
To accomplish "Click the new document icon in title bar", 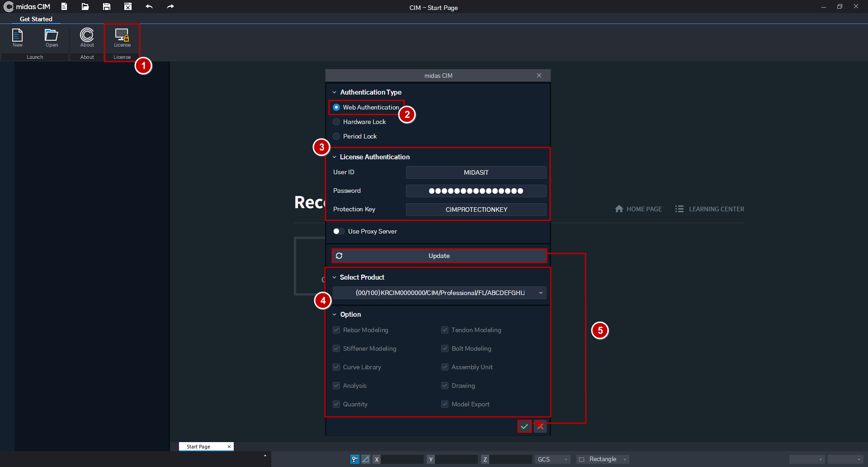I will pyautogui.click(x=64, y=6).
